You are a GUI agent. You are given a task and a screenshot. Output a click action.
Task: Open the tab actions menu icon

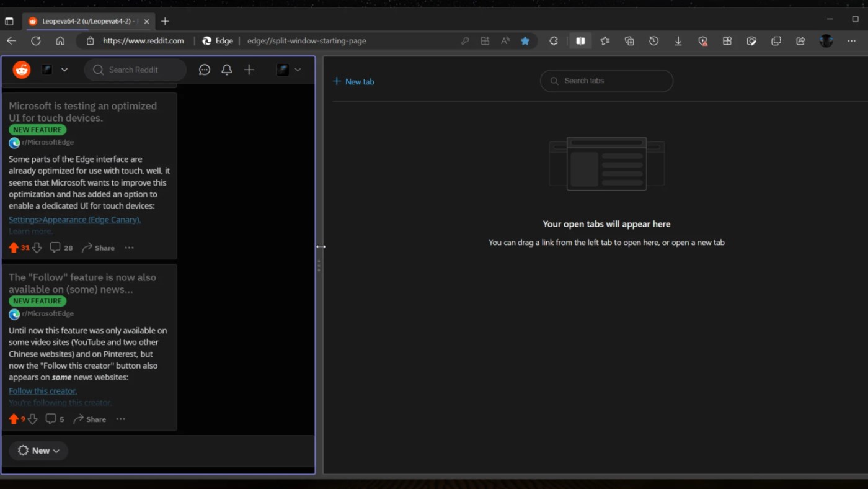click(9, 21)
